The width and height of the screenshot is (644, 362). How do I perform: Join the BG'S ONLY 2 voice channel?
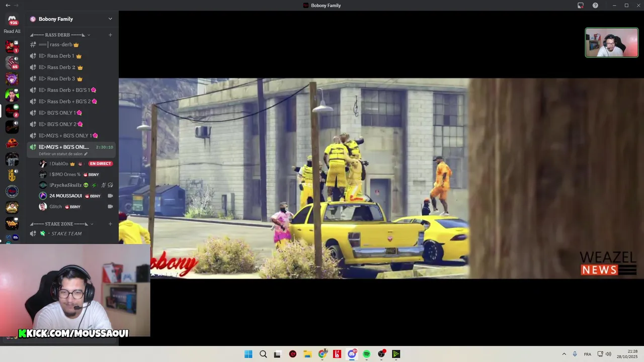click(71, 124)
